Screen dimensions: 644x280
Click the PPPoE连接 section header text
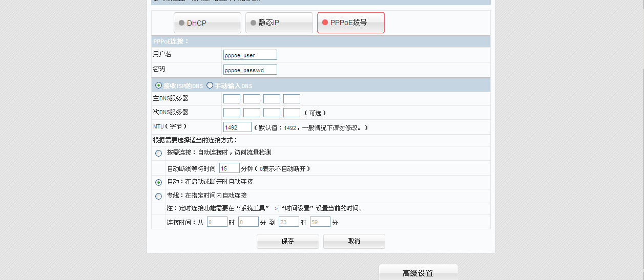coord(171,41)
